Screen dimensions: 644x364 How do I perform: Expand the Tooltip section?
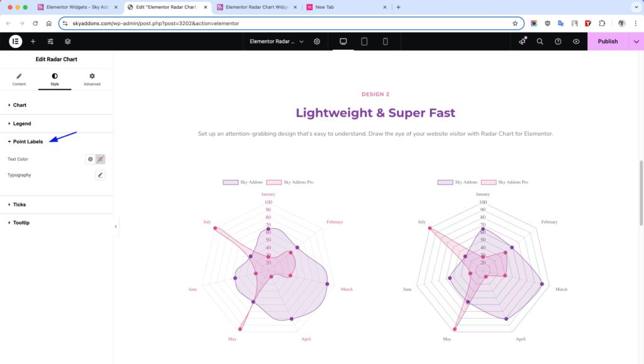(57, 222)
